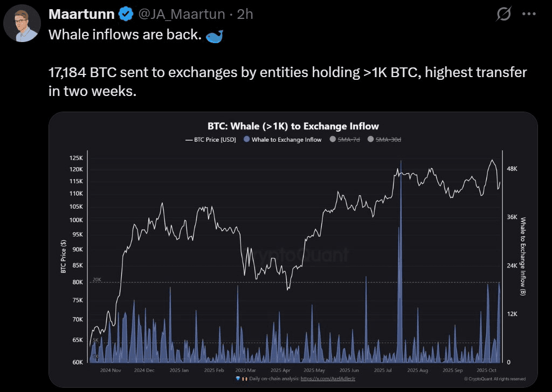Click the blue verified badge
552x392 pixels.
pos(126,15)
